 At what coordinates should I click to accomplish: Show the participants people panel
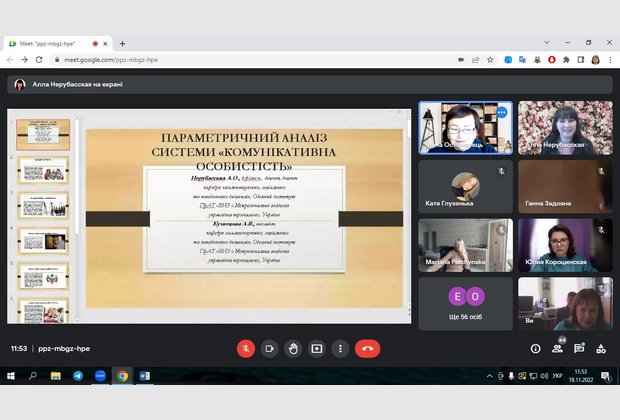coord(557,349)
